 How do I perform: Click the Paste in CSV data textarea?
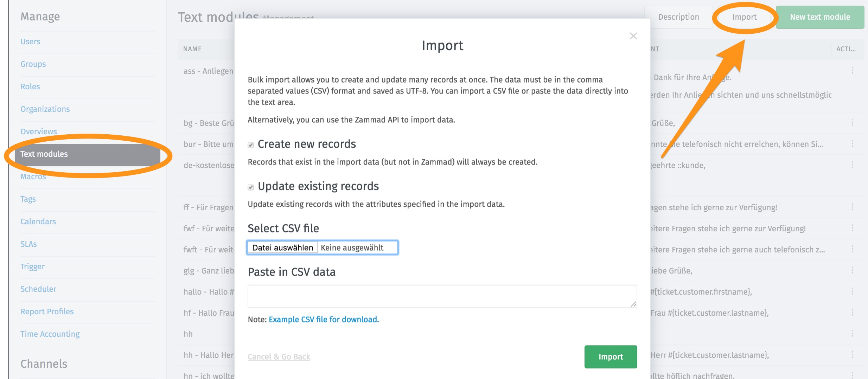coord(442,296)
